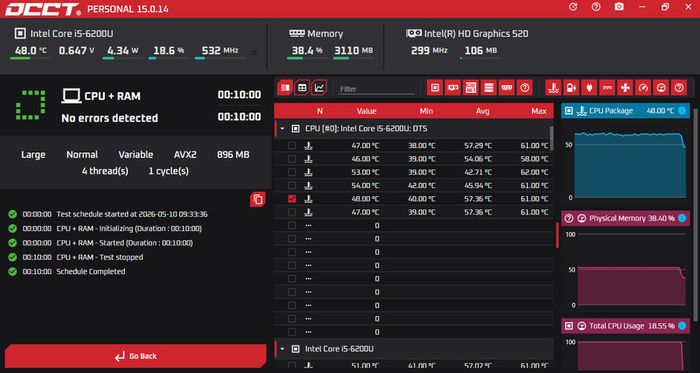
Task: Click the screenshot camera icon in title bar
Action: [x=619, y=7]
